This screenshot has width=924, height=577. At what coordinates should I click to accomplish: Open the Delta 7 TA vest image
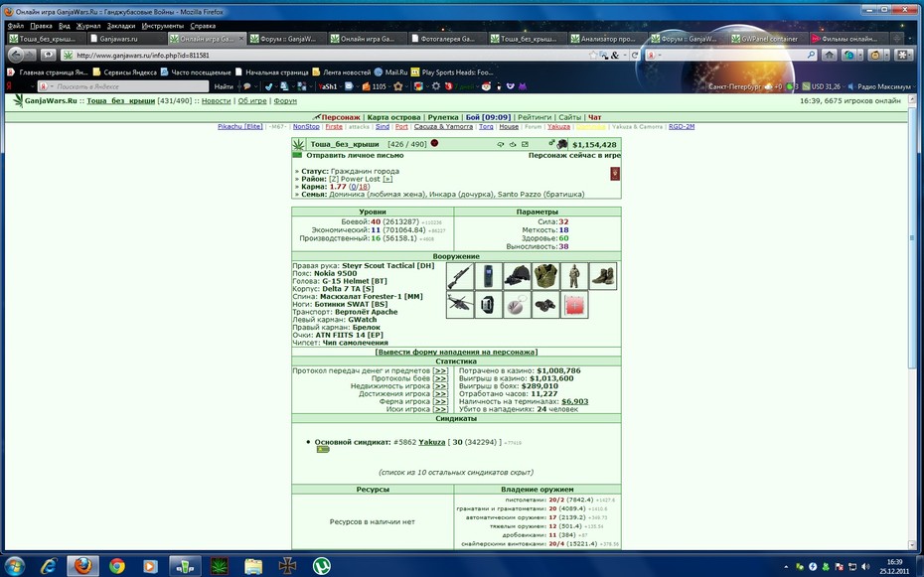click(x=545, y=276)
